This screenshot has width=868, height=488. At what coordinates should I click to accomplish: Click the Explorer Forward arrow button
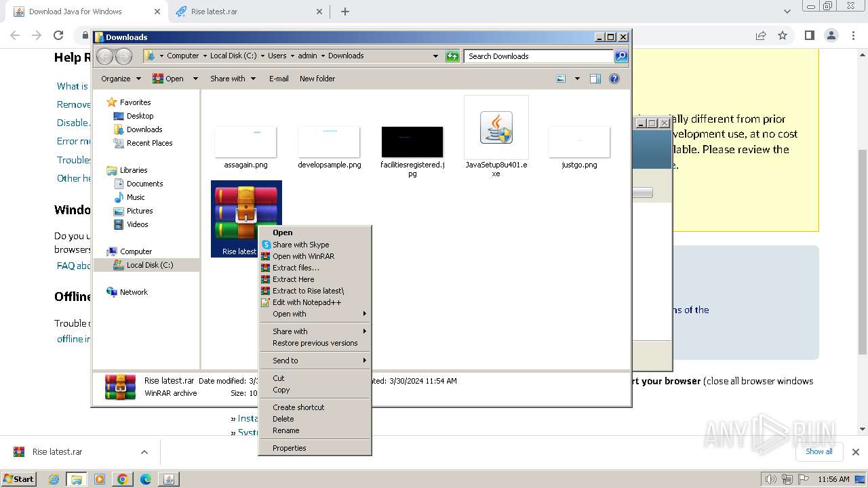pyautogui.click(x=123, y=56)
